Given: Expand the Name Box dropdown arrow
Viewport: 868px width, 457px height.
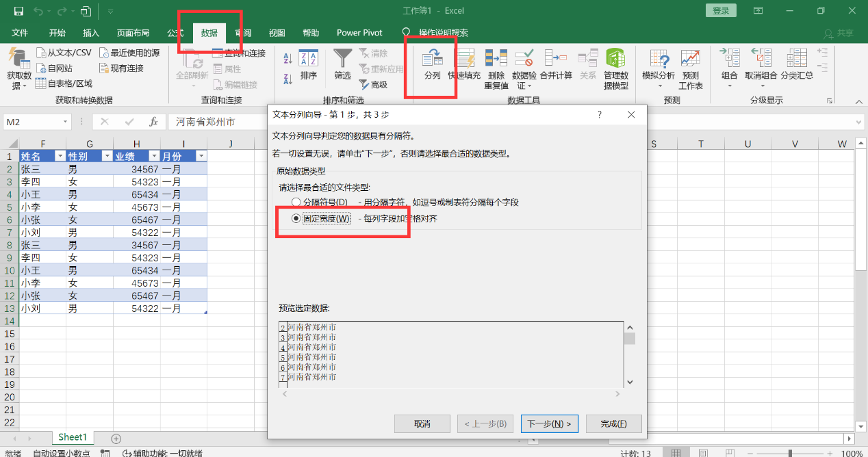Looking at the screenshot, I should pyautogui.click(x=66, y=122).
